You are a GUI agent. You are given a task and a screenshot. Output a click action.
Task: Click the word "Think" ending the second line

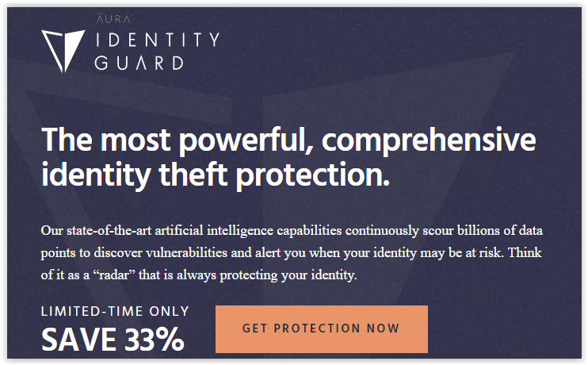pyautogui.click(x=525, y=252)
